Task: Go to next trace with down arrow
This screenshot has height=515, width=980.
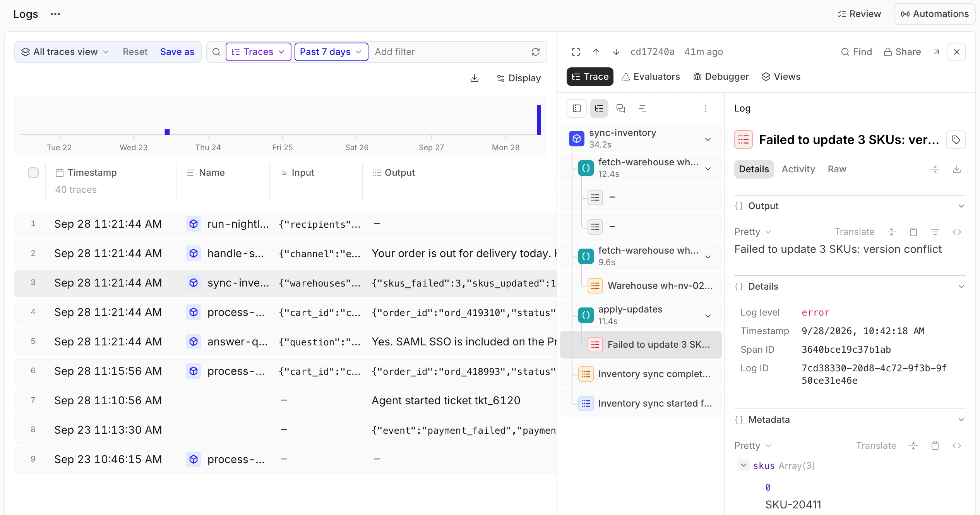Action: [616, 52]
